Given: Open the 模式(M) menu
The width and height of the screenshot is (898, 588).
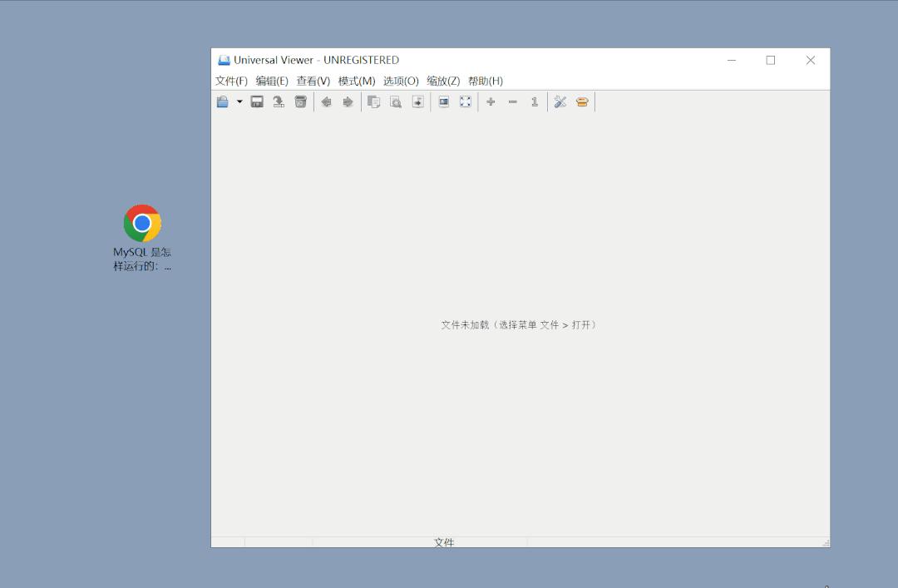Looking at the screenshot, I should pos(357,81).
